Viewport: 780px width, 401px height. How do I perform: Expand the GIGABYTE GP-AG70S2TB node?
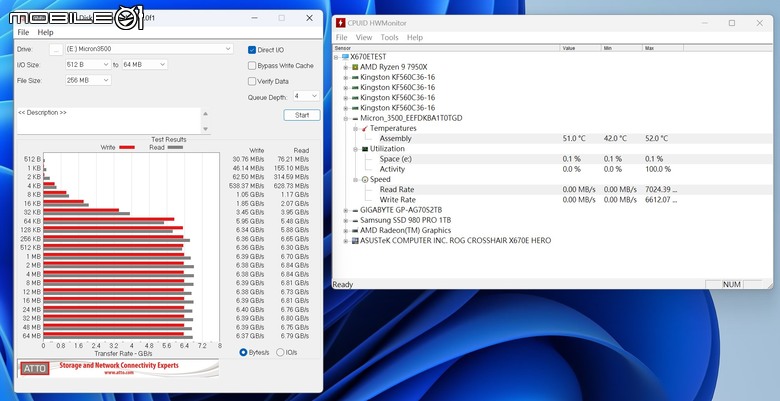pyautogui.click(x=346, y=210)
